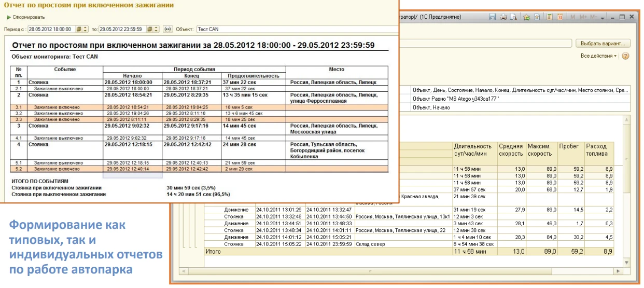Open the Calendar icon showing 31

559,18
